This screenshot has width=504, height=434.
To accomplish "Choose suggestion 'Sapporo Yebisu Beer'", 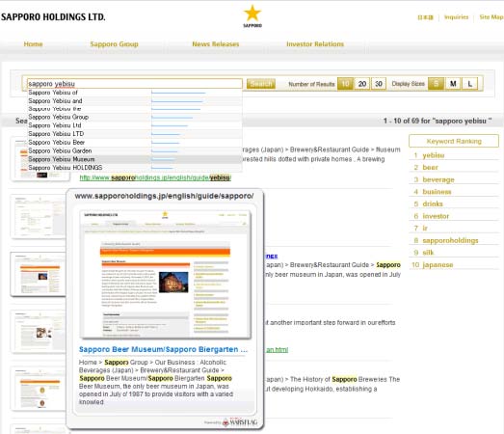I will [135, 142].
